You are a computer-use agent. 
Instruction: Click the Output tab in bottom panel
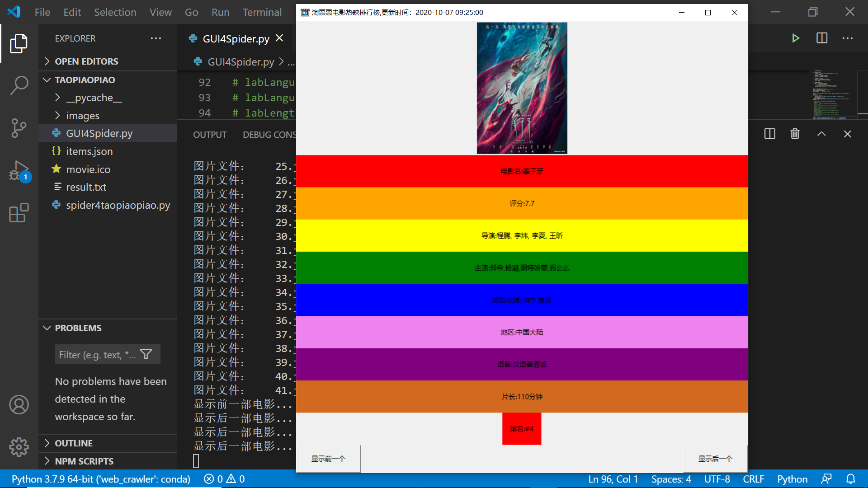tap(209, 134)
